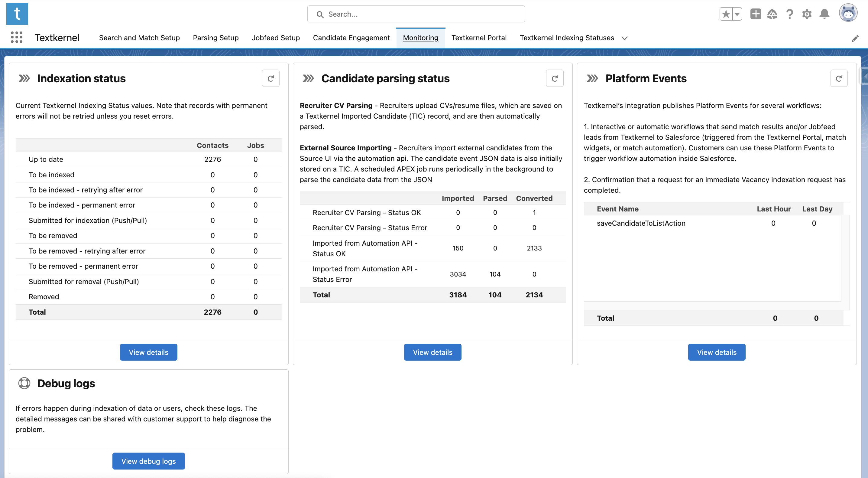Click the Jobs column header

[x=255, y=146]
